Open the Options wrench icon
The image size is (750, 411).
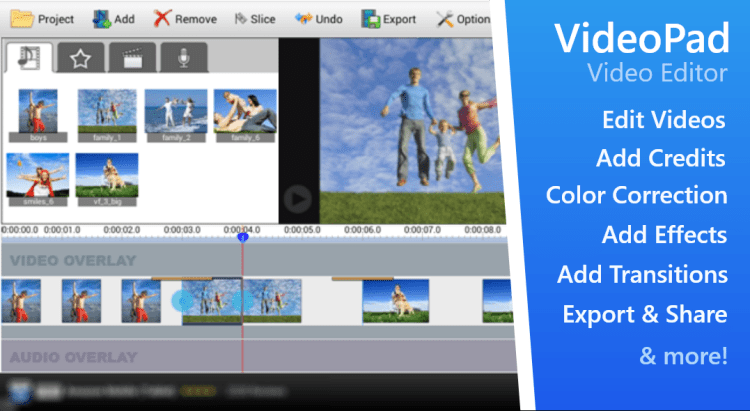click(x=444, y=19)
